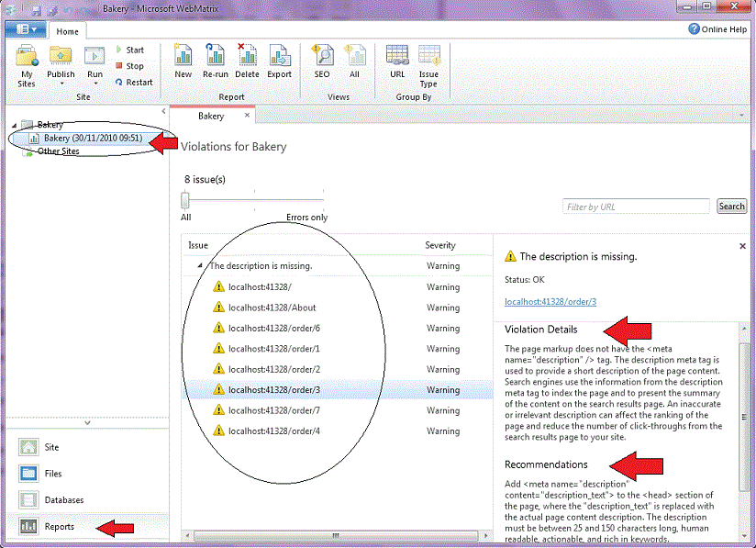
Task: Group issues by Issue Type
Action: 428,66
